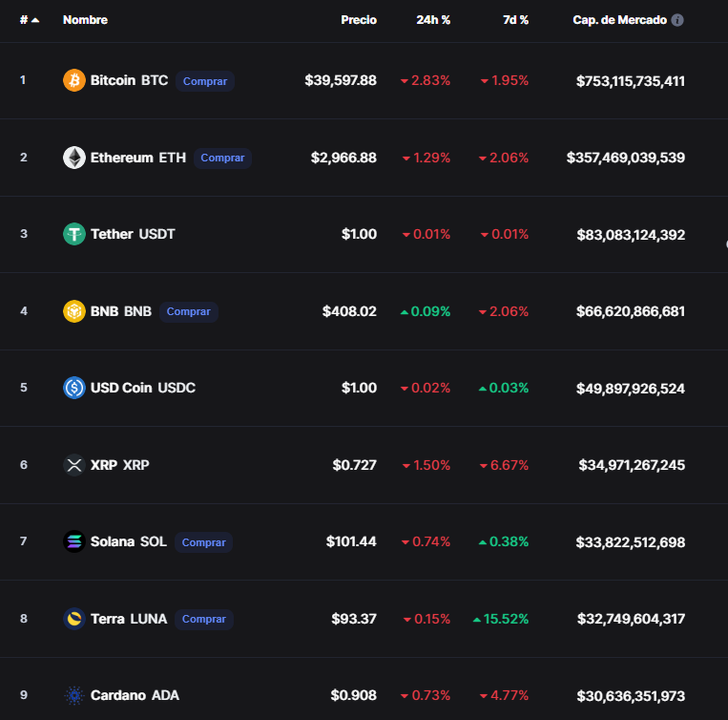Click the BNB coin logo
The image size is (728, 720).
[x=74, y=311]
